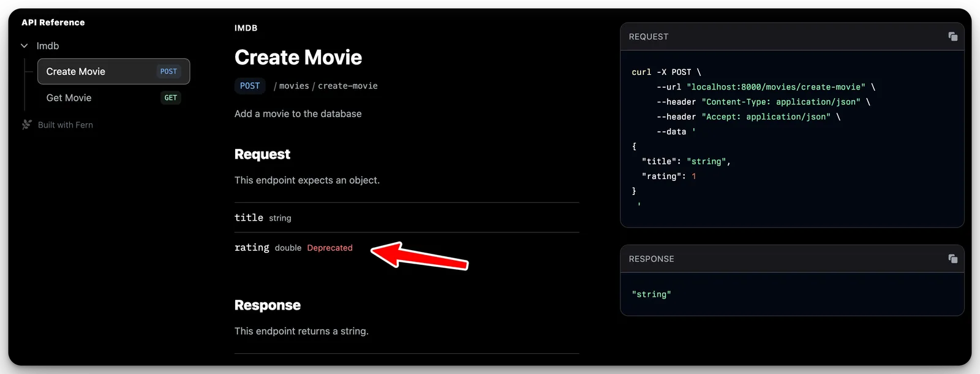
Task: Copy the REQUEST code snippet
Action: click(952, 37)
